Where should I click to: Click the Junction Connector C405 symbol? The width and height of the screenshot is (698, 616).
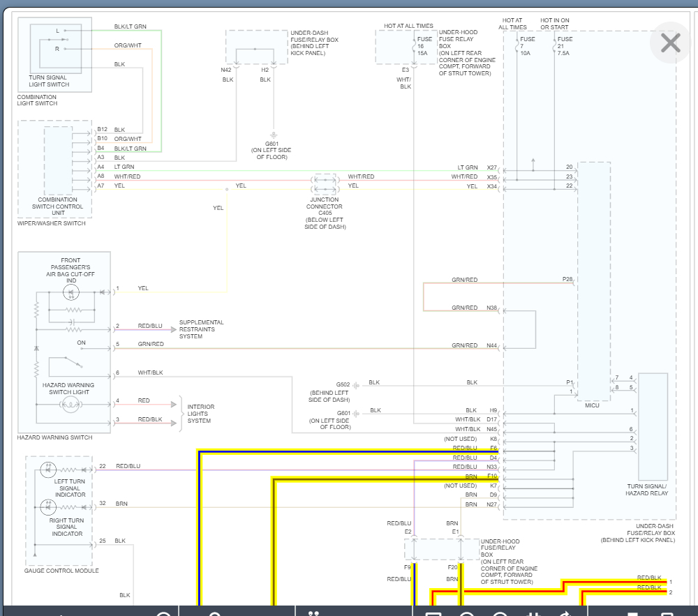pyautogui.click(x=325, y=185)
